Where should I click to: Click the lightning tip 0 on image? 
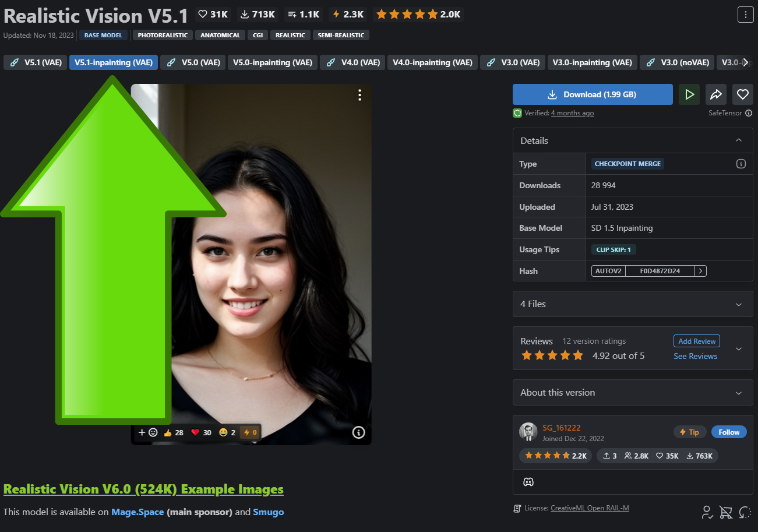(x=250, y=432)
